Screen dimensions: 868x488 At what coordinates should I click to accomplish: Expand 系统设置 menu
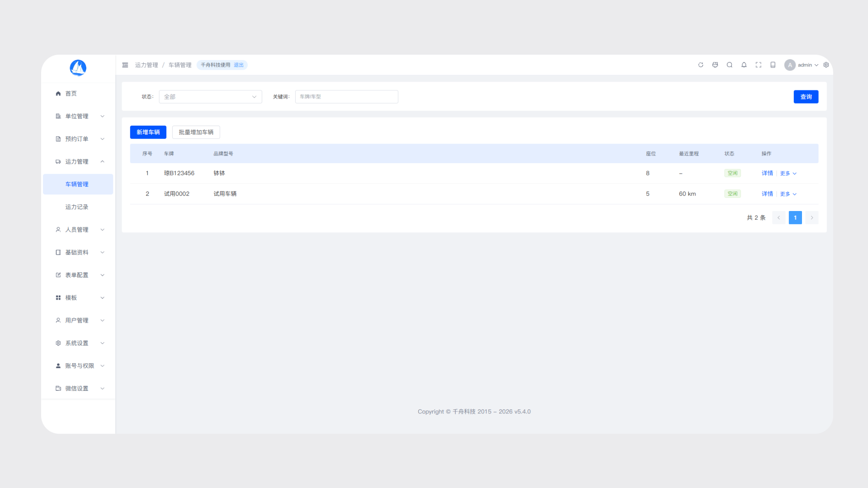(78, 343)
